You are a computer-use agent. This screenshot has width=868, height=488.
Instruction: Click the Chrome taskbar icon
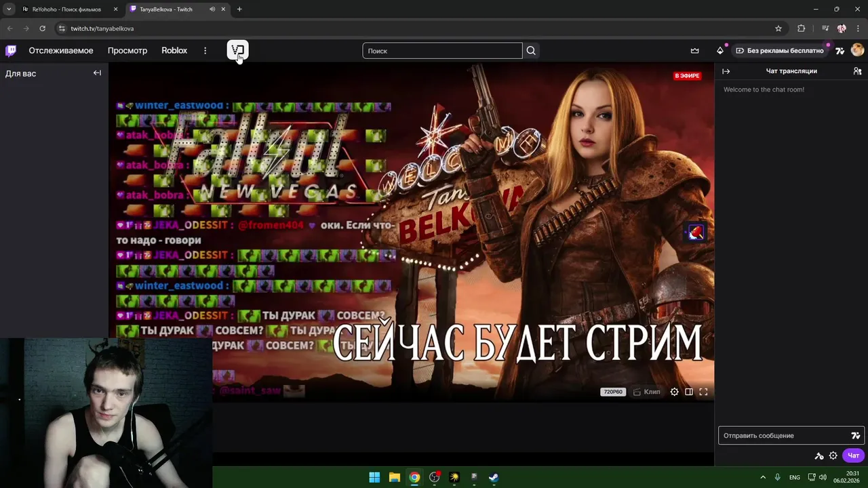pos(414,477)
